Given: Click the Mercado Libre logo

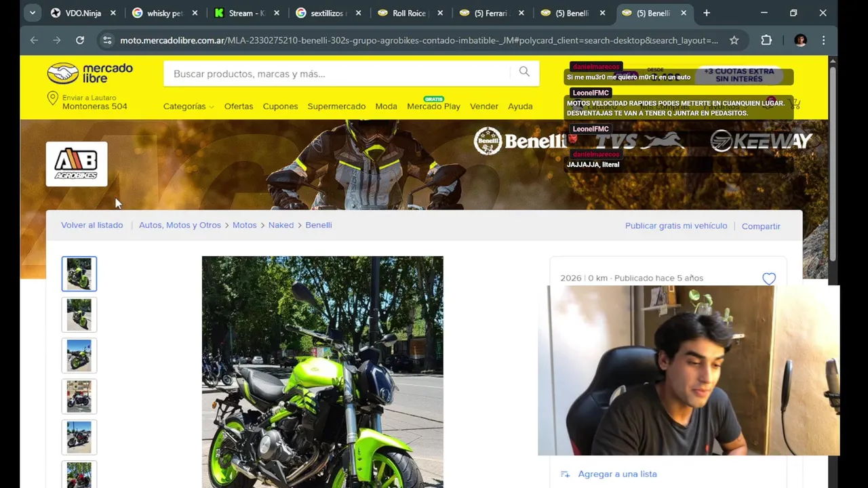Looking at the screenshot, I should tap(90, 73).
